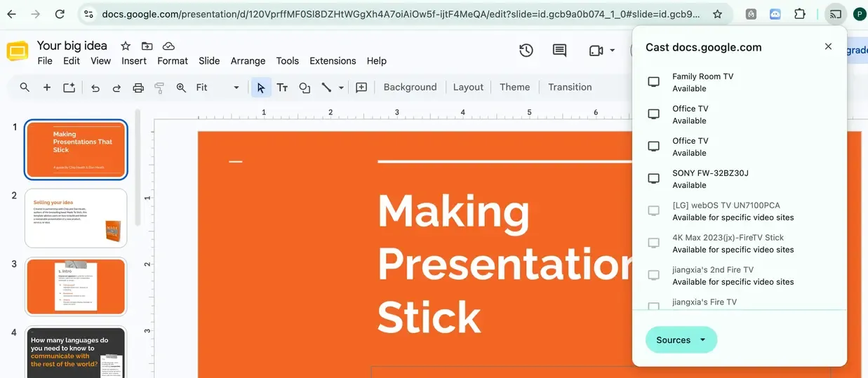Expand the line tool dropdown arrow
The image size is (868, 378).
(342, 88)
